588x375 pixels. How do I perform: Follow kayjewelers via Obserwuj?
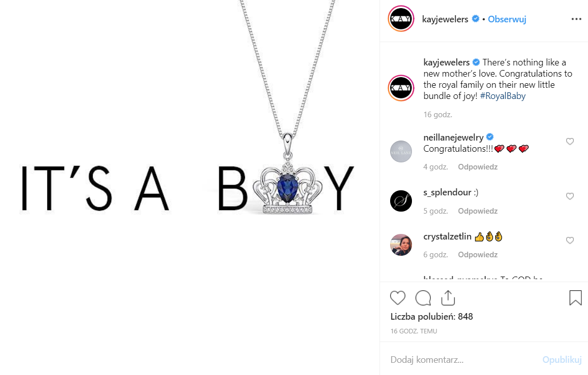507,19
